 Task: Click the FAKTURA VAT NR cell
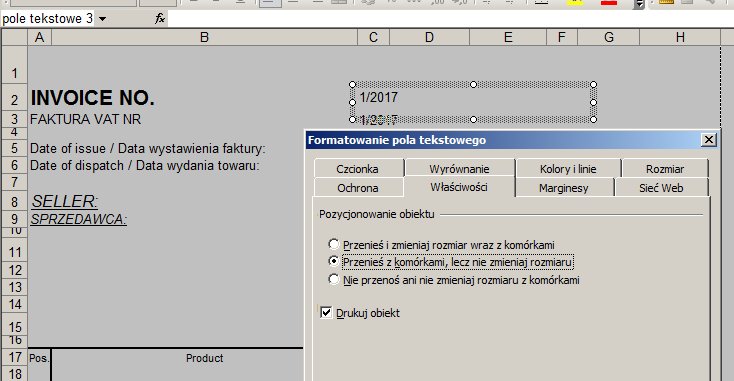(x=86, y=119)
